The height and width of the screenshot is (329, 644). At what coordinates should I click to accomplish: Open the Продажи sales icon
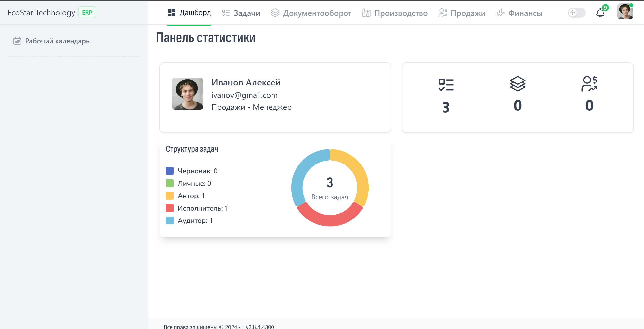click(x=443, y=13)
